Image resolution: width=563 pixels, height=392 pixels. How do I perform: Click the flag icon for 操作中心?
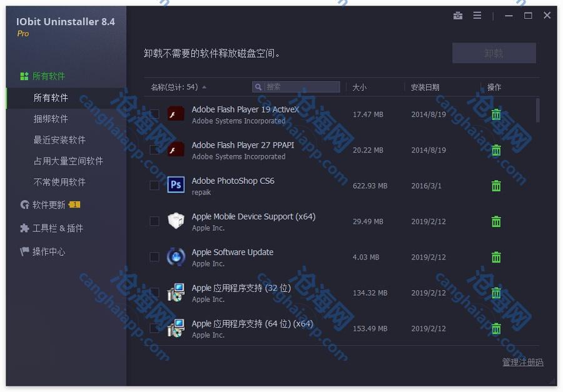[24, 251]
